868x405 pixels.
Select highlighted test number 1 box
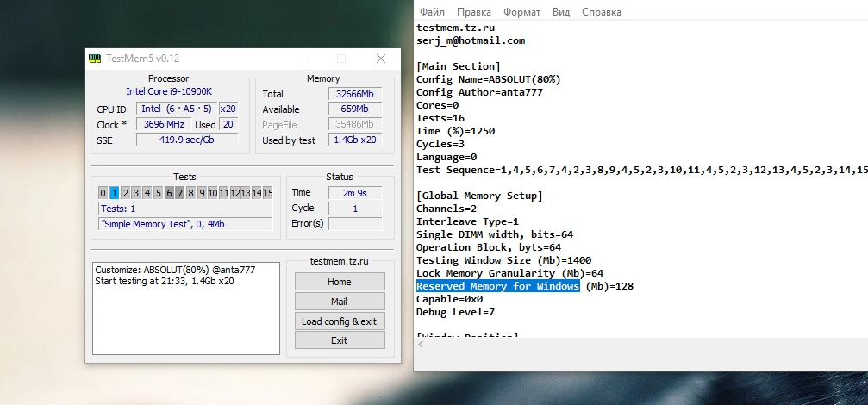[114, 192]
